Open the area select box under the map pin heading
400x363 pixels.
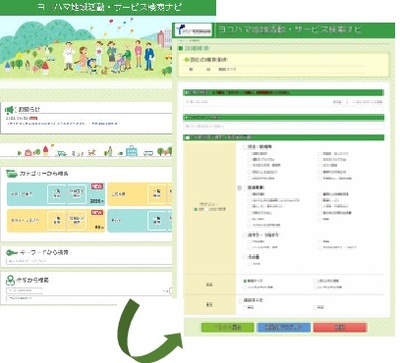tap(25, 291)
